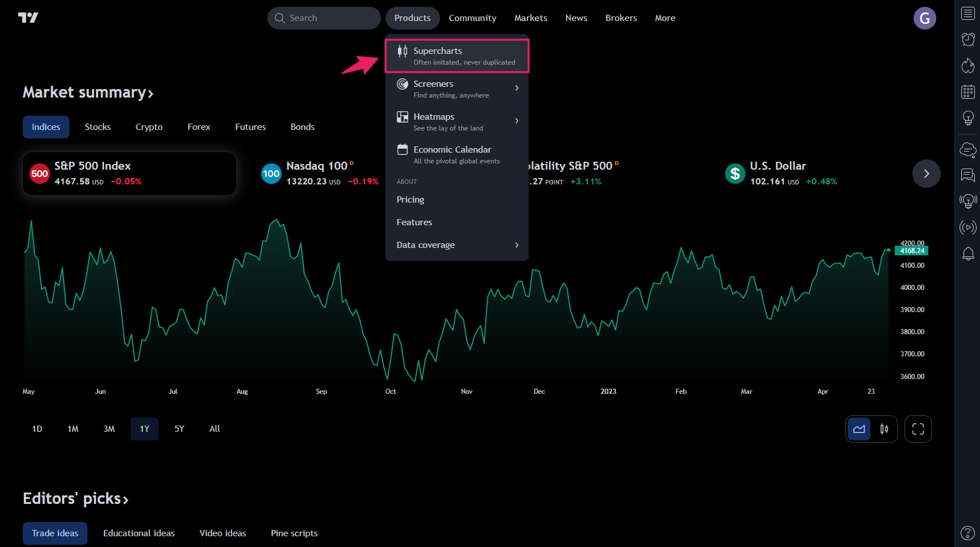Image resolution: width=980 pixels, height=547 pixels.
Task: Open the Ideas stream broadcasting bulb icon
Action: pyautogui.click(x=968, y=201)
